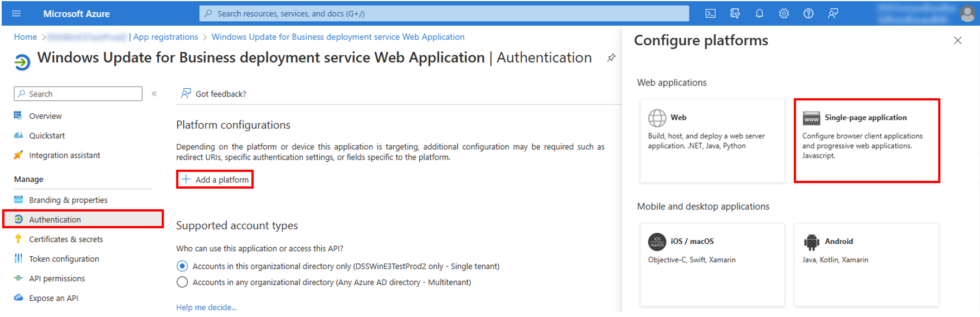The height and width of the screenshot is (317, 980).
Task: Open portal settings gear
Action: tap(784, 13)
